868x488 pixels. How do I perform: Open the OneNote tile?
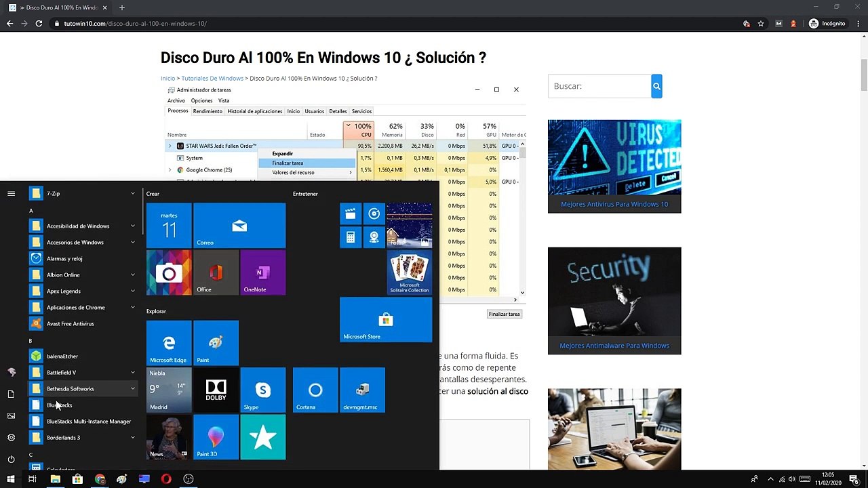point(262,272)
